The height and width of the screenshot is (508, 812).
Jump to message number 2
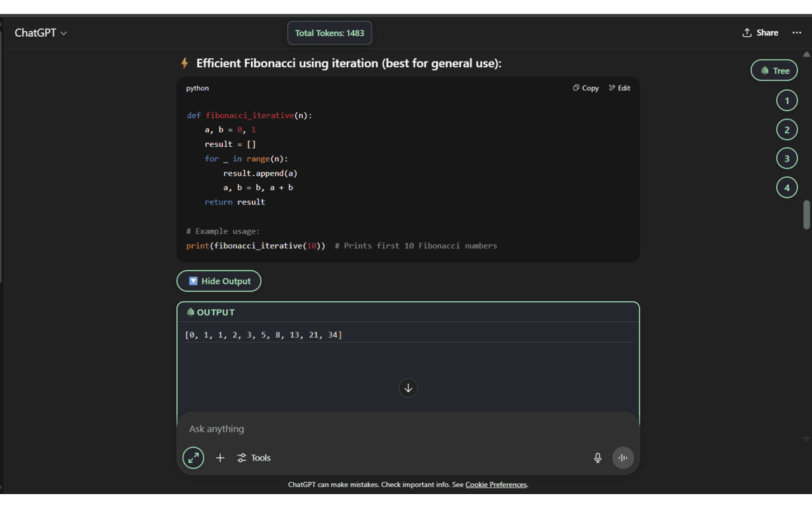tap(787, 130)
